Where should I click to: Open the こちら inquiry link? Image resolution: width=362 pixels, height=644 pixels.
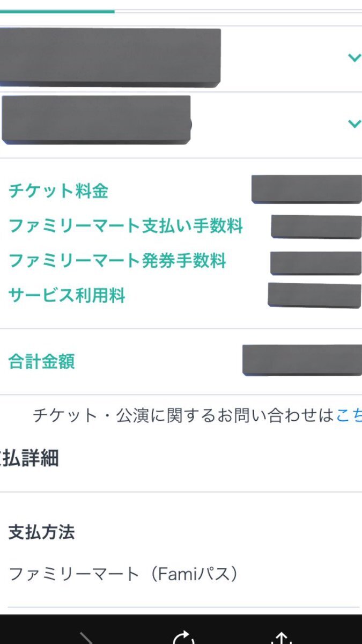(x=349, y=415)
